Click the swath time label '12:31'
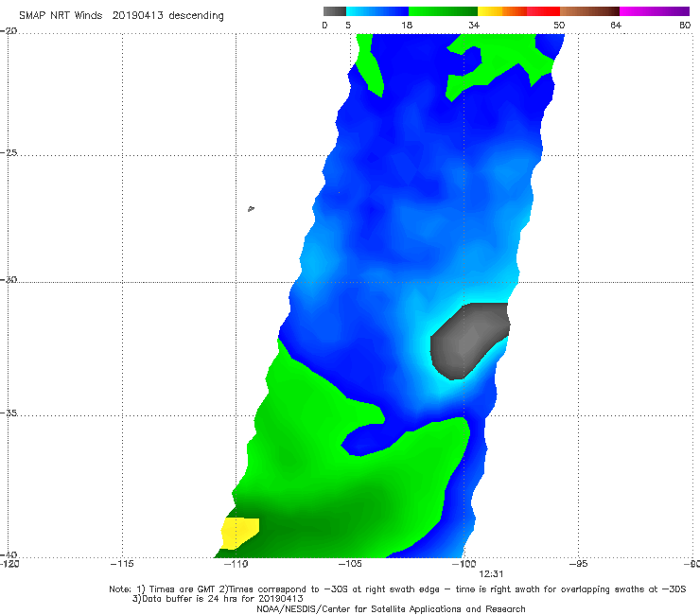The width and height of the screenshot is (700, 615). point(491,574)
